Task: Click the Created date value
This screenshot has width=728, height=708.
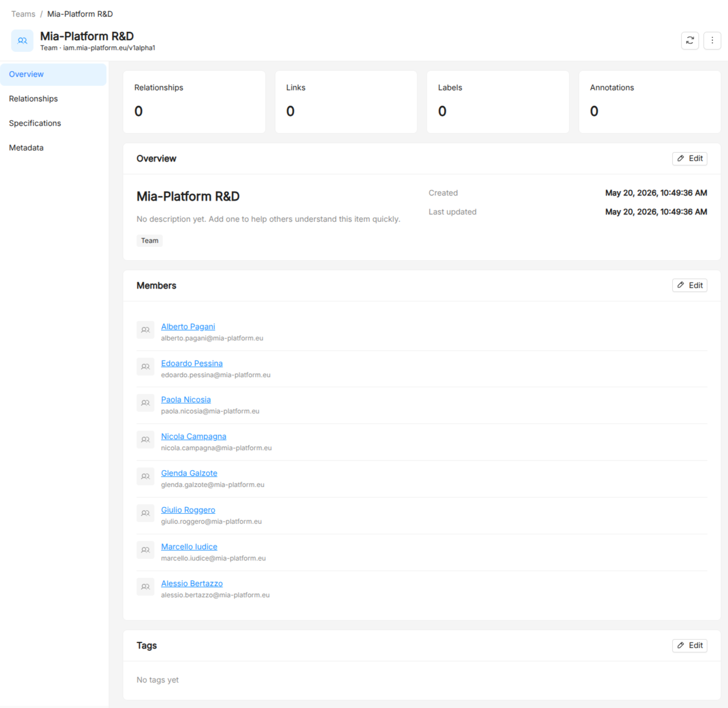Action: (x=656, y=193)
